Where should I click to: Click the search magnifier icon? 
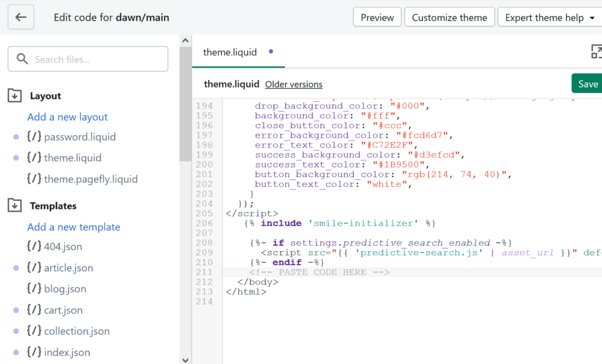(22, 59)
